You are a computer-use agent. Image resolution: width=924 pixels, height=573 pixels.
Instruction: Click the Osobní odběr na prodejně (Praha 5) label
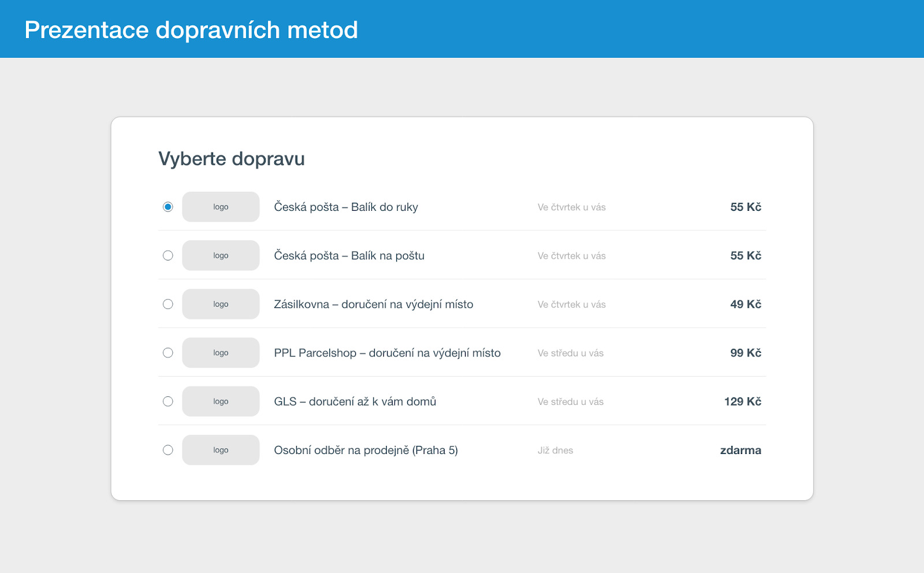(x=366, y=451)
